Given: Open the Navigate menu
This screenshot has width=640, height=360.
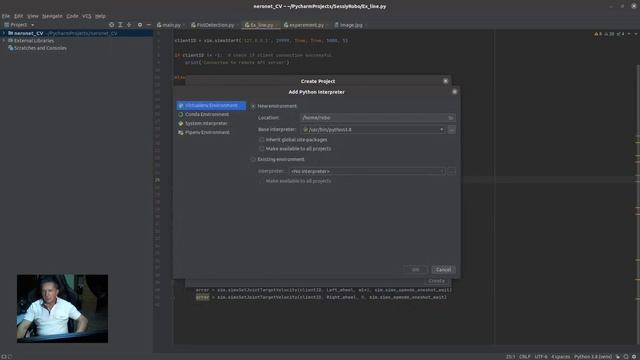Looking at the screenshot, I should pos(52,16).
